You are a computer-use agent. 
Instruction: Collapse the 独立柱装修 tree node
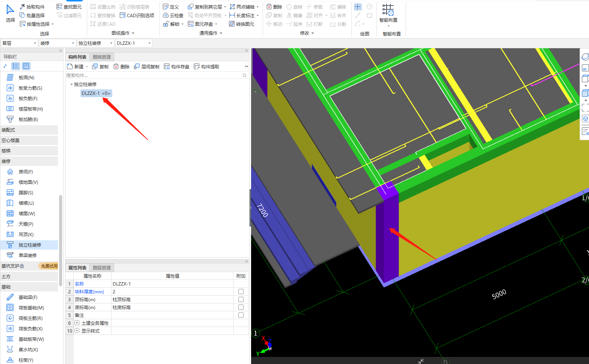(x=71, y=84)
